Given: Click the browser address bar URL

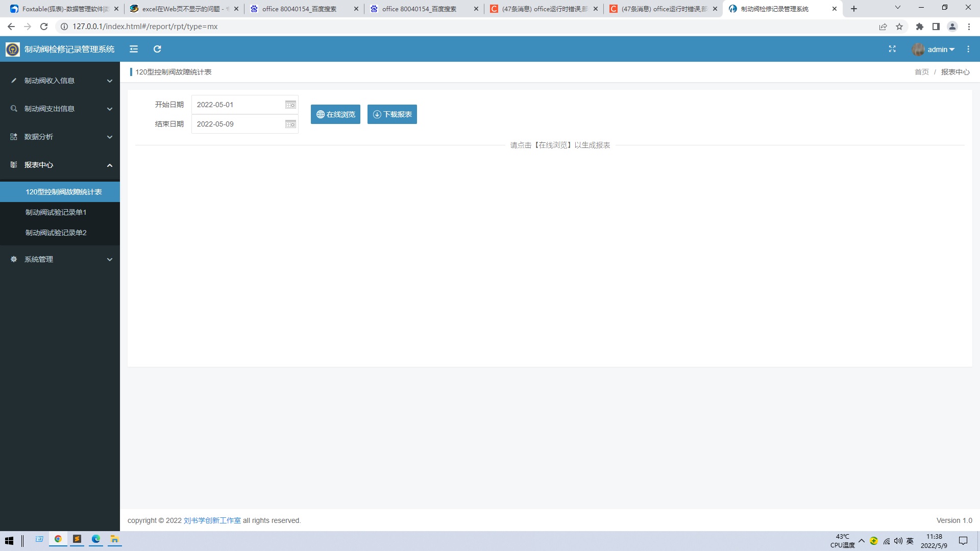Looking at the screenshot, I should click(x=145, y=27).
